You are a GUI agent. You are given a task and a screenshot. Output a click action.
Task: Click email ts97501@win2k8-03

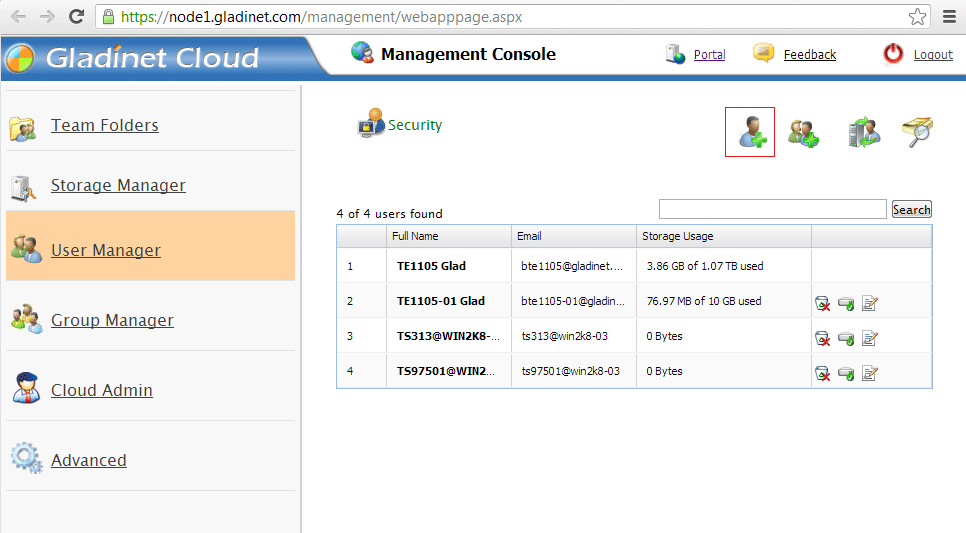tap(570, 372)
